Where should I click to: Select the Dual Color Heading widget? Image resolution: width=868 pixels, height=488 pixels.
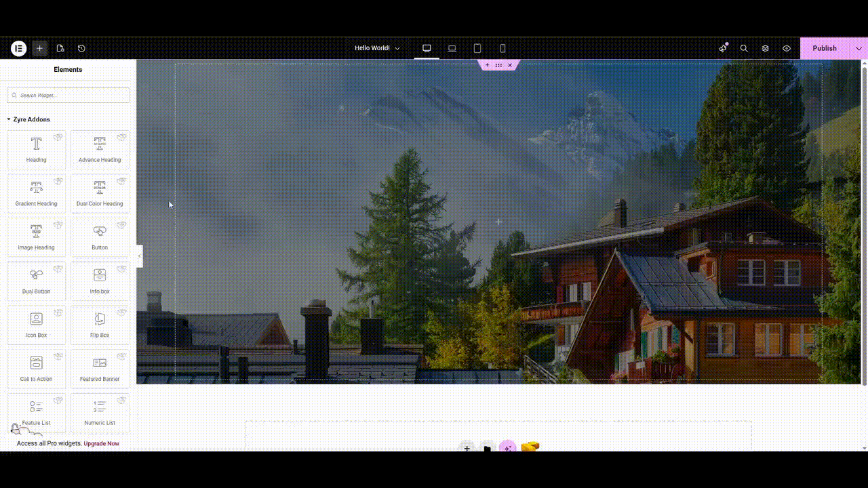click(100, 193)
